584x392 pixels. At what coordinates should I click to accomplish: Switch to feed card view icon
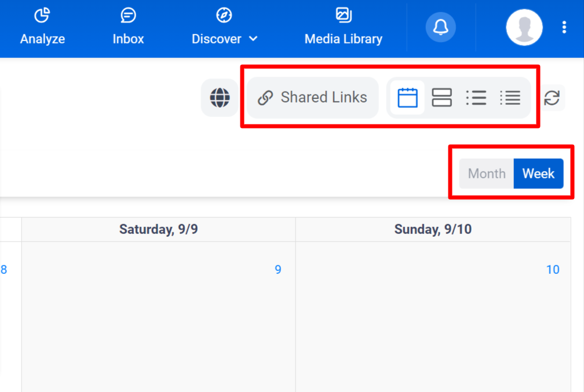click(x=441, y=97)
